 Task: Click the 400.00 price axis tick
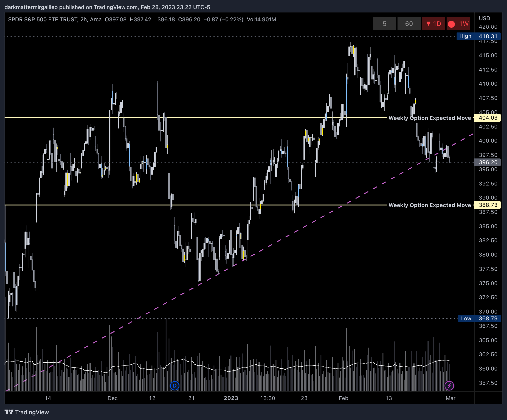[488, 141]
